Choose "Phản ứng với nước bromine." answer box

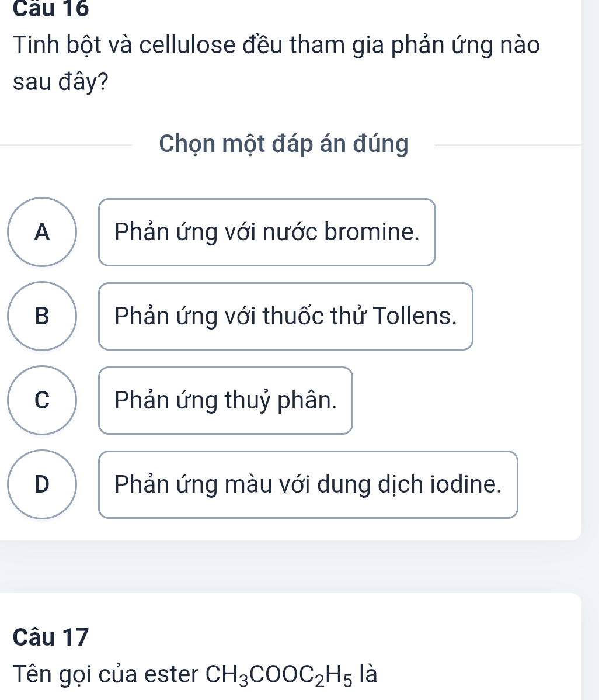(x=267, y=232)
